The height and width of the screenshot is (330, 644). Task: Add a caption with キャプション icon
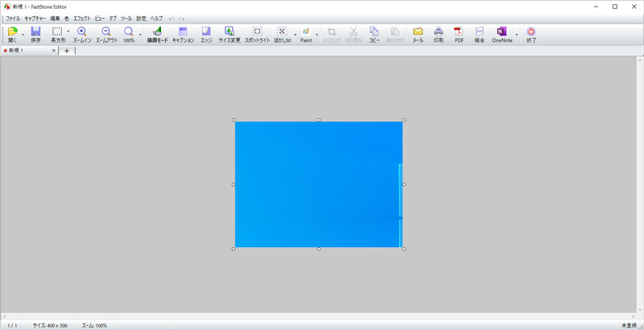point(183,34)
